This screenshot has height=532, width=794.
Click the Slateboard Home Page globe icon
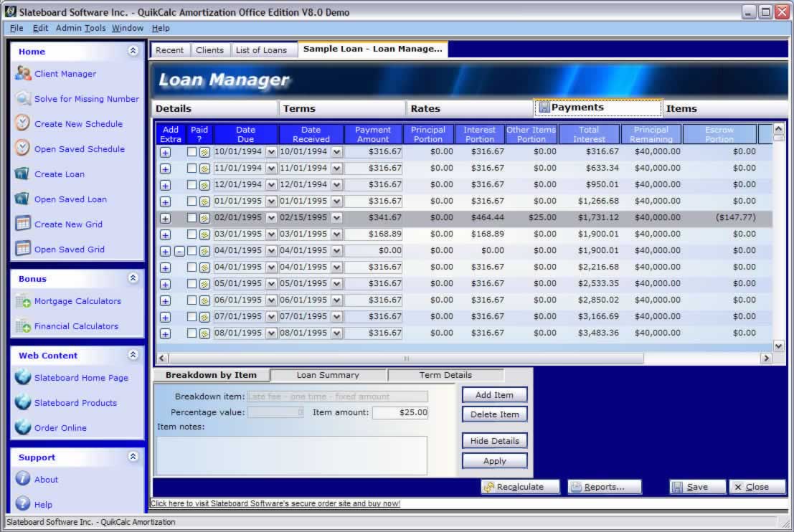(x=22, y=378)
